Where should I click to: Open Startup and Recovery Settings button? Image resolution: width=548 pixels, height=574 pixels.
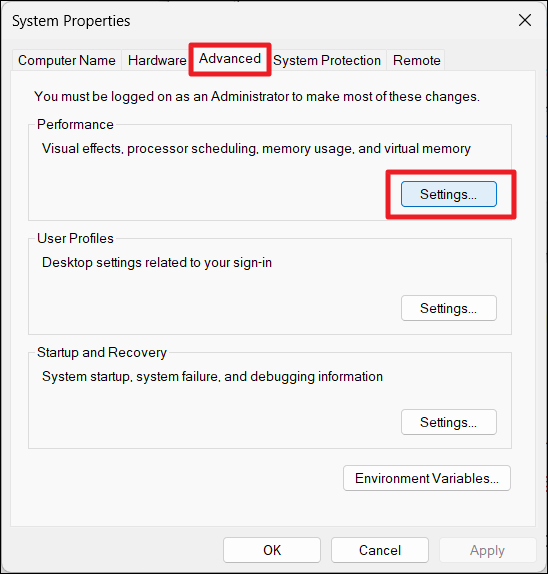(x=449, y=422)
